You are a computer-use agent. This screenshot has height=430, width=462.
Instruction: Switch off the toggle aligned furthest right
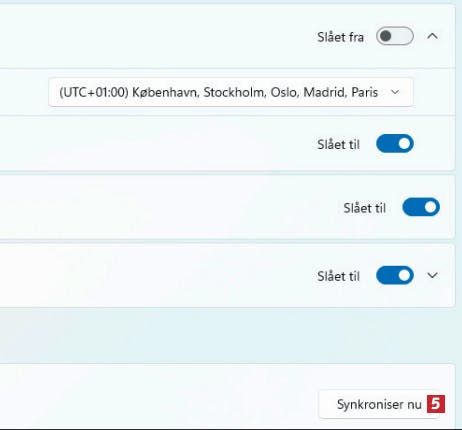tap(421, 207)
